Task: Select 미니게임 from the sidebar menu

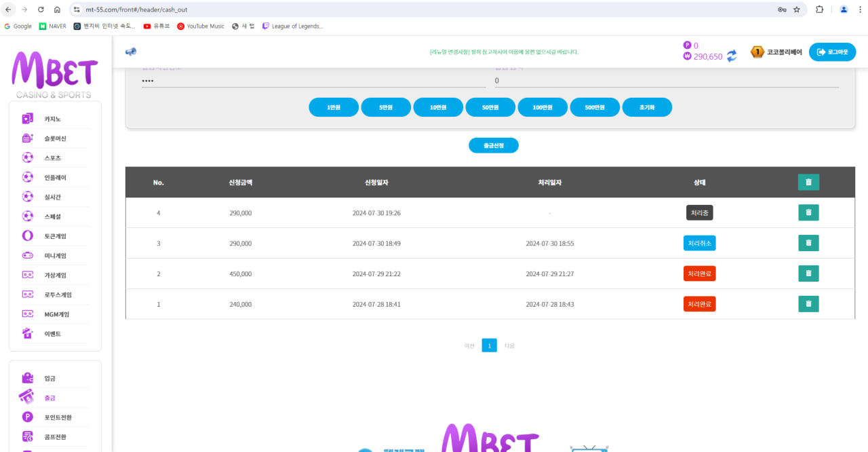Action: click(x=55, y=256)
